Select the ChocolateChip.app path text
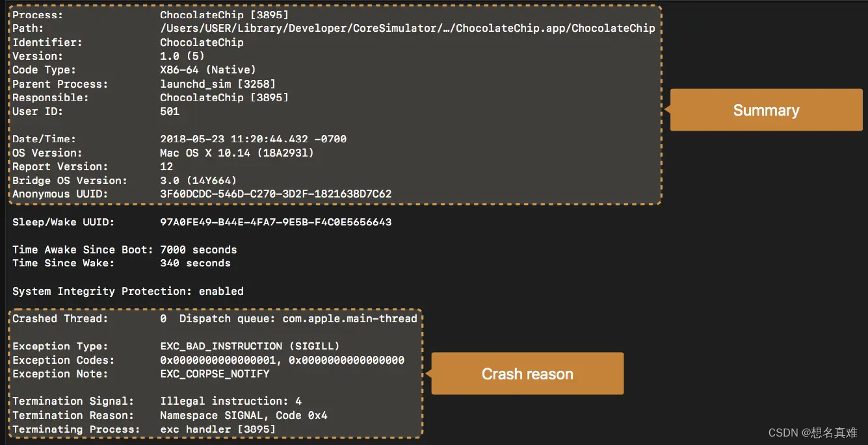868x445 pixels. (408, 29)
